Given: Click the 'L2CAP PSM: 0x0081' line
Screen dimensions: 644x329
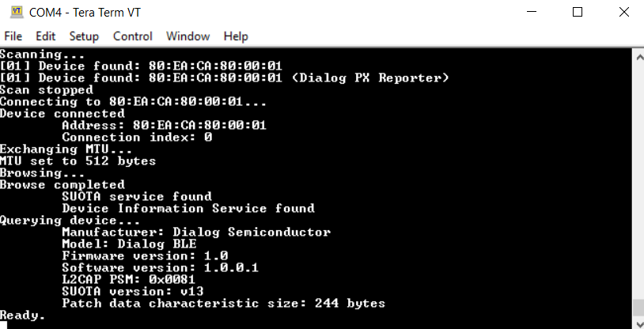Looking at the screenshot, I should click(x=128, y=280).
